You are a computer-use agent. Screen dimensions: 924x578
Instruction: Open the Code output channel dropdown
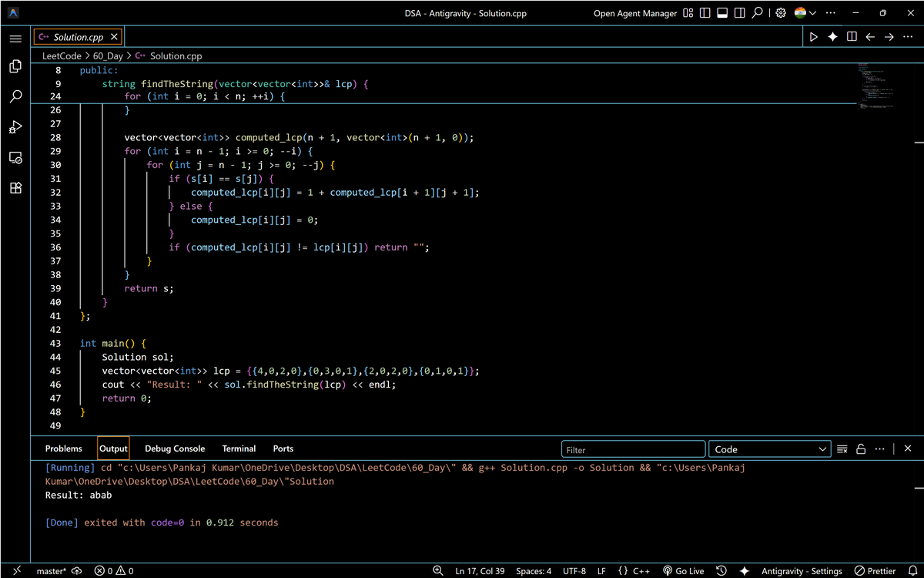(770, 449)
